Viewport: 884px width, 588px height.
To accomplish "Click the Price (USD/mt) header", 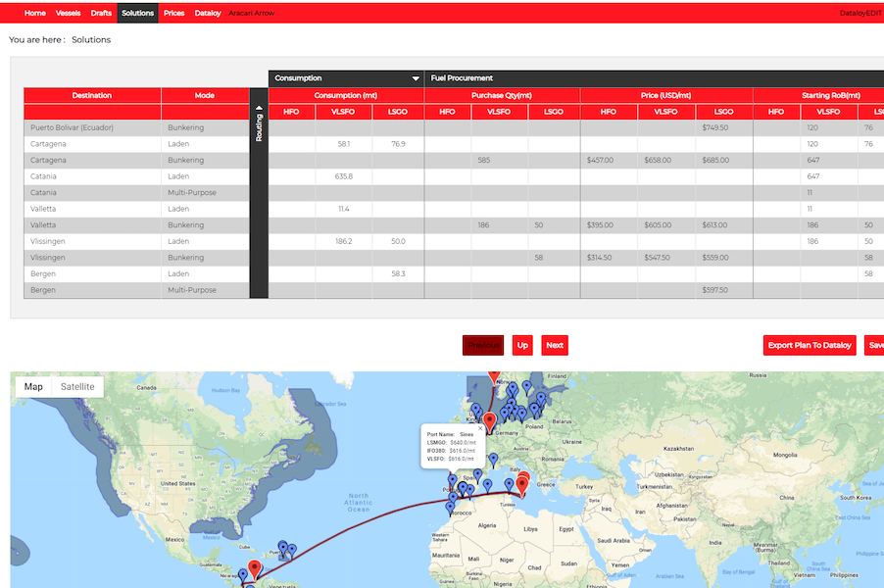I will 665,95.
